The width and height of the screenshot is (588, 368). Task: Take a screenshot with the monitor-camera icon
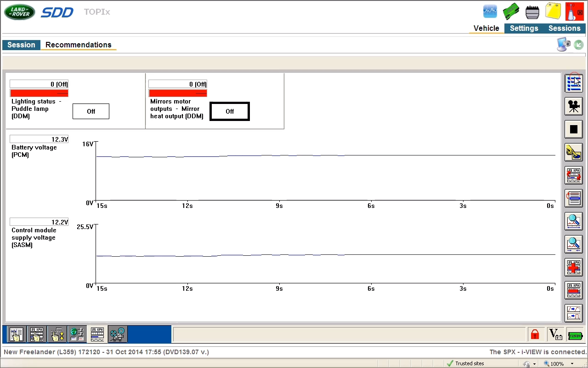564,45
